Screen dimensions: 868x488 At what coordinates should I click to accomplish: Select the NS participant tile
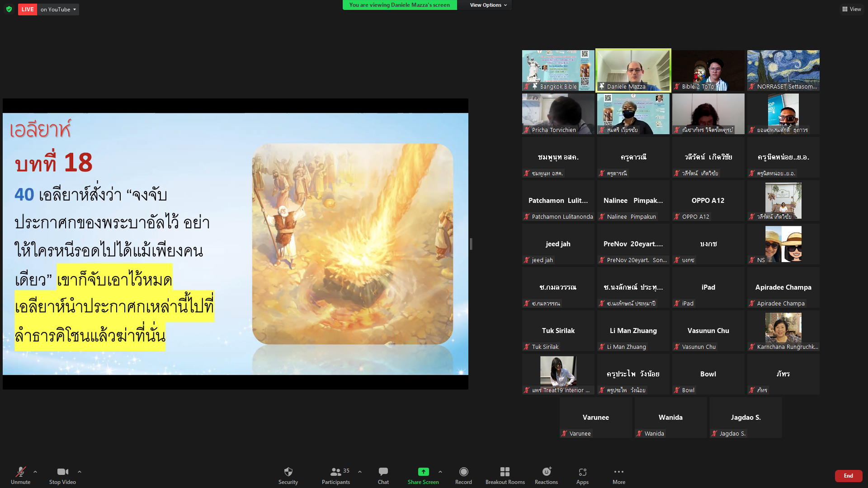(x=783, y=244)
